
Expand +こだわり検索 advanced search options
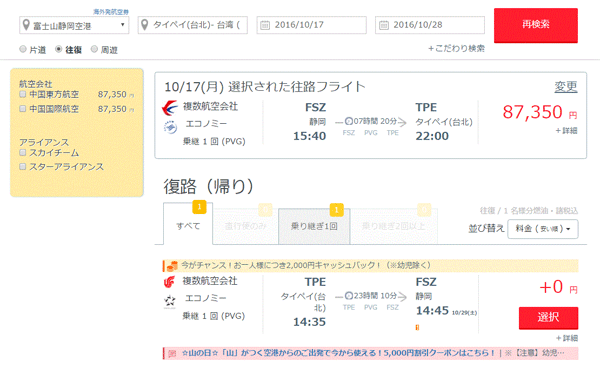(456, 49)
